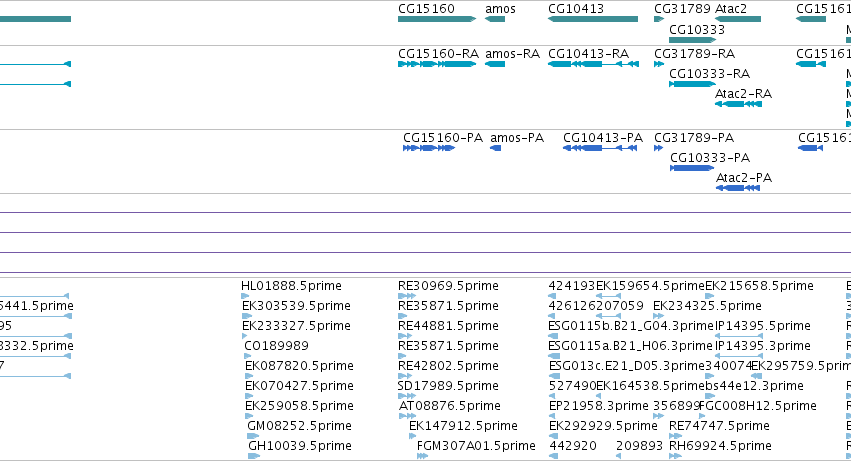Viewport: 851px width, 461px height.
Task: Click the 356899 feature label
Action: (676, 406)
